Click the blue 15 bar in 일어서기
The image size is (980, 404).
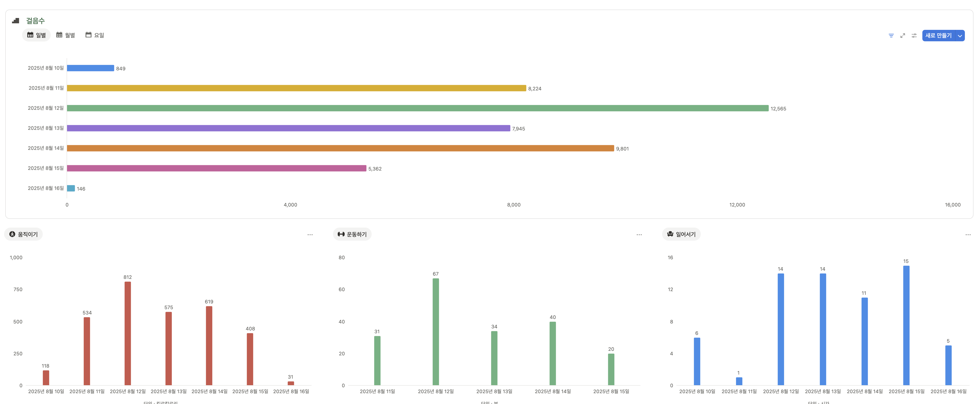click(906, 325)
